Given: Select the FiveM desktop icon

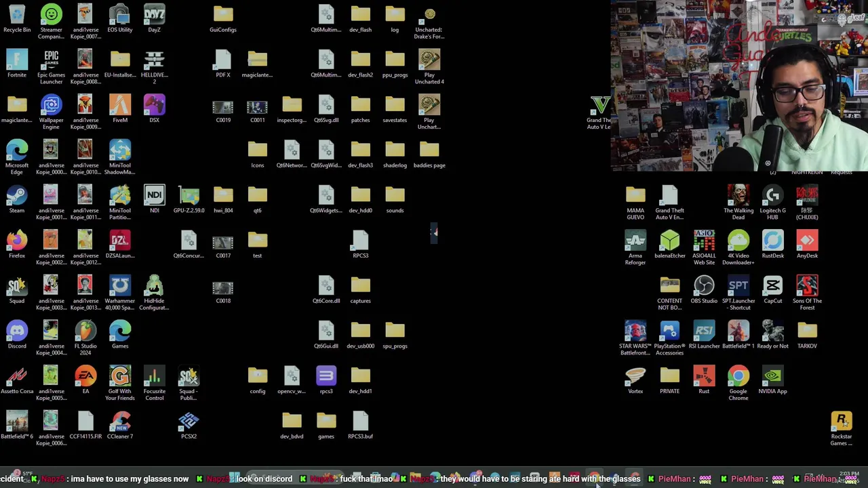Looking at the screenshot, I should coord(120,109).
